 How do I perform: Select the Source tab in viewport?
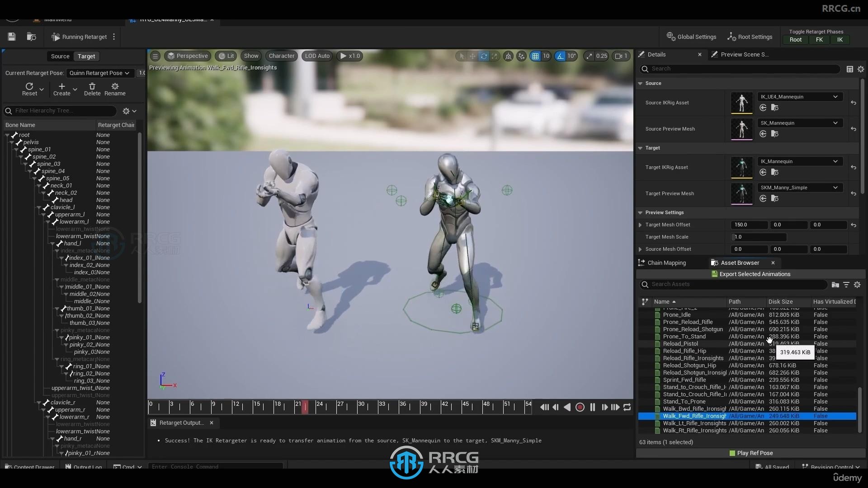(59, 56)
